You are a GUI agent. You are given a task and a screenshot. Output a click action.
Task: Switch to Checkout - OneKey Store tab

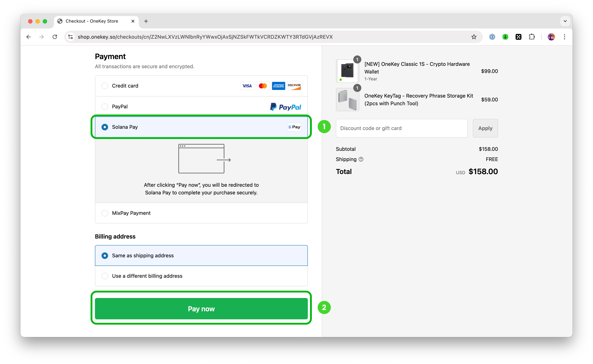click(96, 21)
